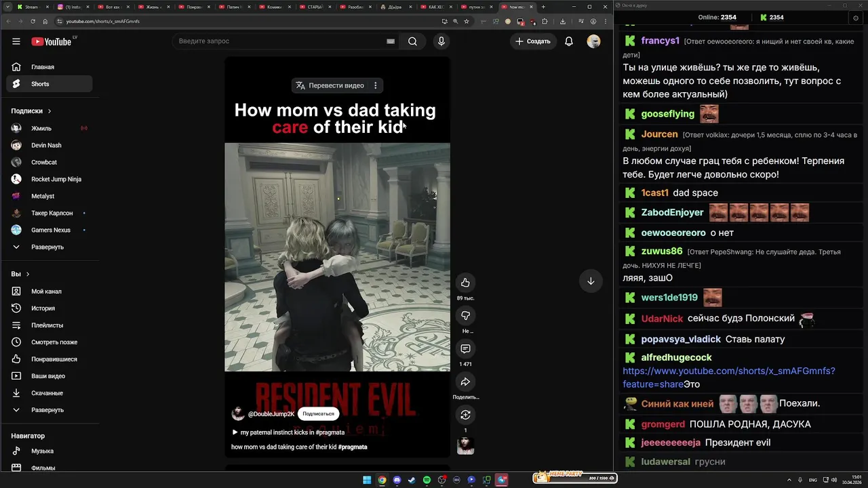Expand subscriptions list with Развернуть
Screen dimensions: 868x488
point(50,247)
